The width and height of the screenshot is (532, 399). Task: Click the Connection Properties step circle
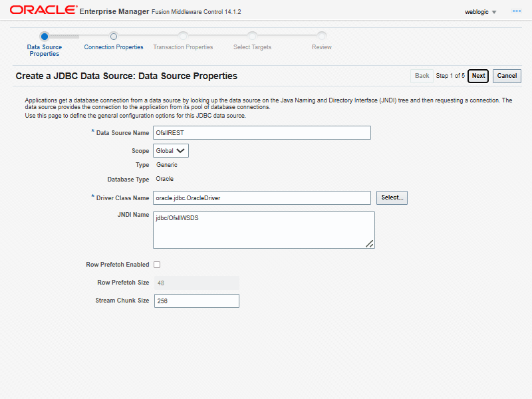coord(114,37)
